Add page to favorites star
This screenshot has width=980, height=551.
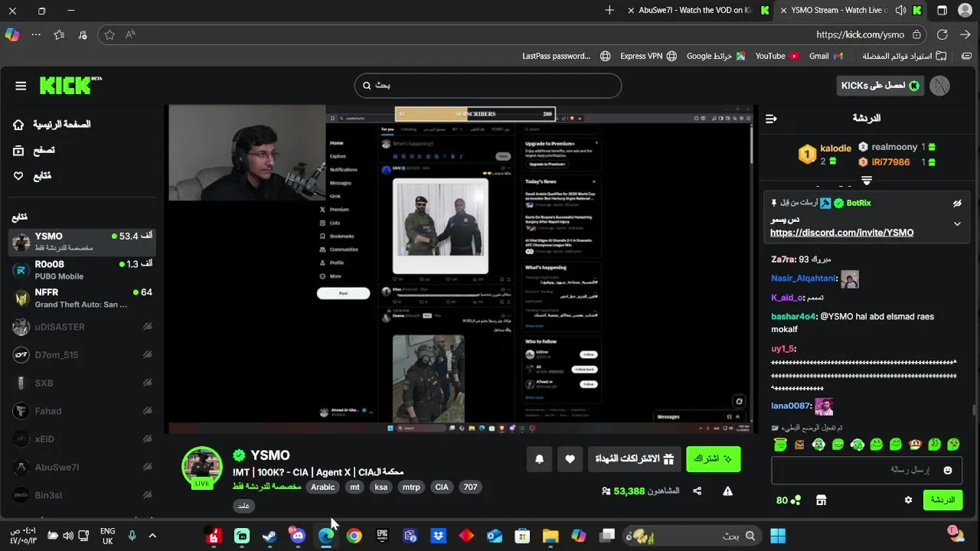109,34
